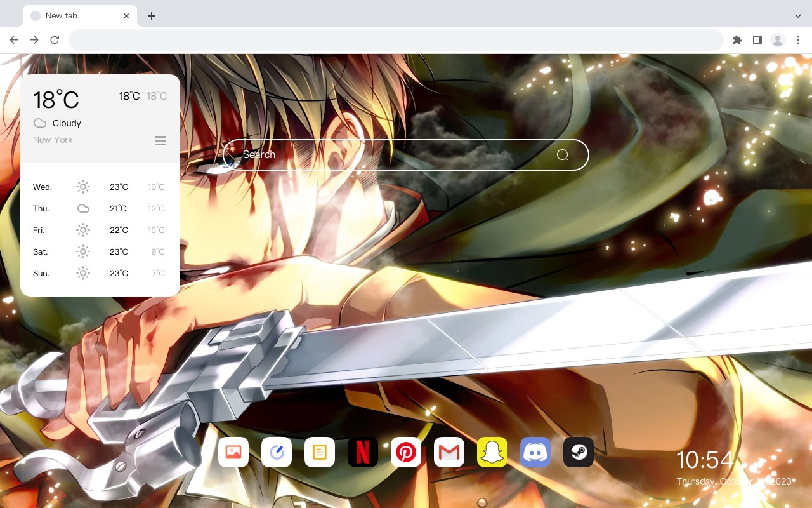Open the Discord shortcut icon
This screenshot has width=812, height=508.
click(535, 452)
